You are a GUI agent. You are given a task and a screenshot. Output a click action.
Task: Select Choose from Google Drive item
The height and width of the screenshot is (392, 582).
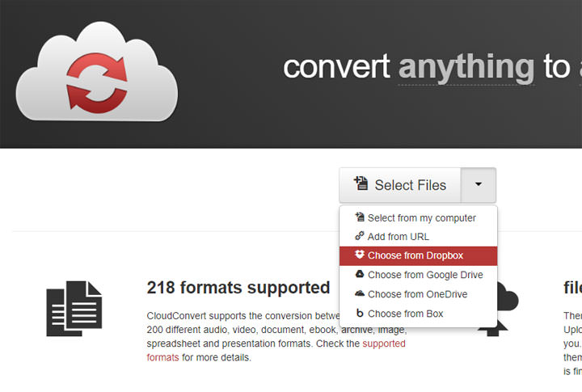tap(419, 275)
